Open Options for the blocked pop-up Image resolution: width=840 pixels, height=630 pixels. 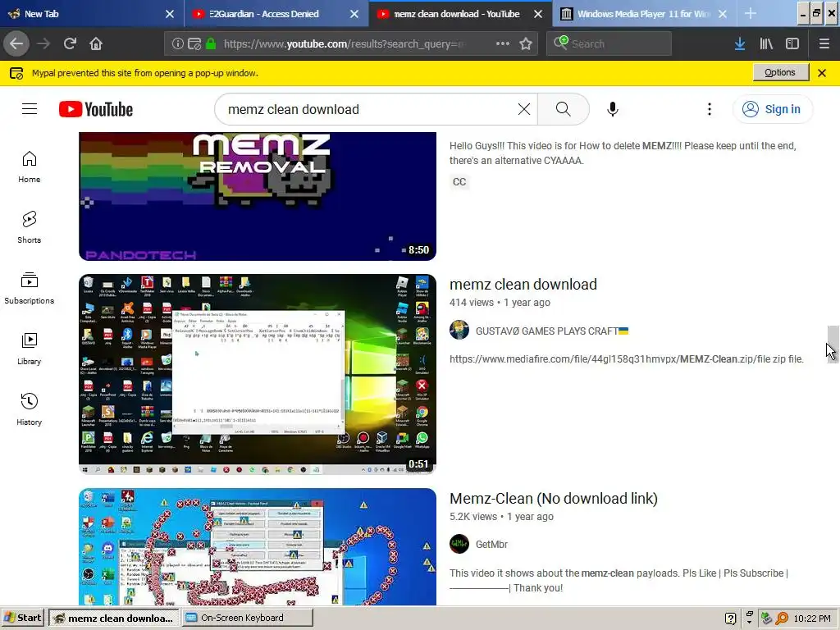780,72
